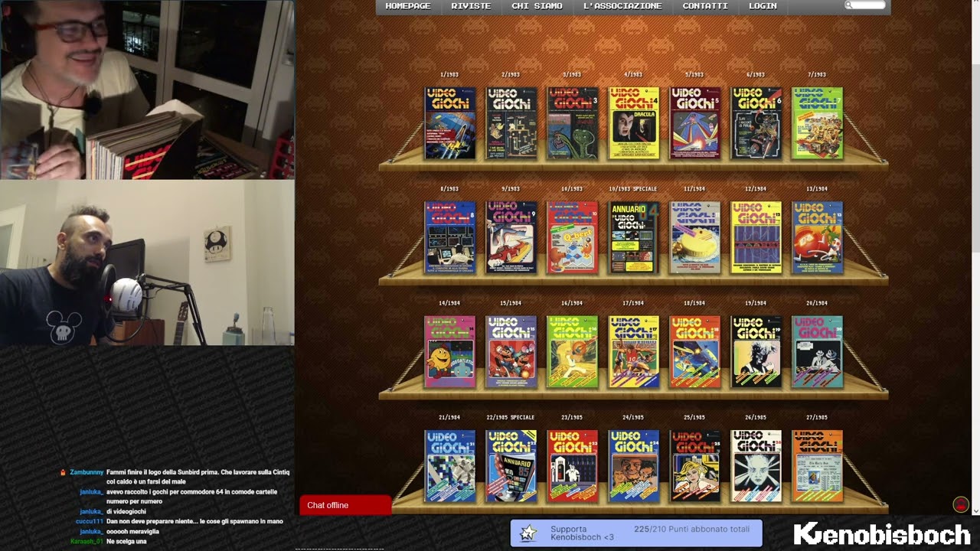
Task: Open Video Giochi issue 3/1983 cover
Action: pyautogui.click(x=573, y=123)
